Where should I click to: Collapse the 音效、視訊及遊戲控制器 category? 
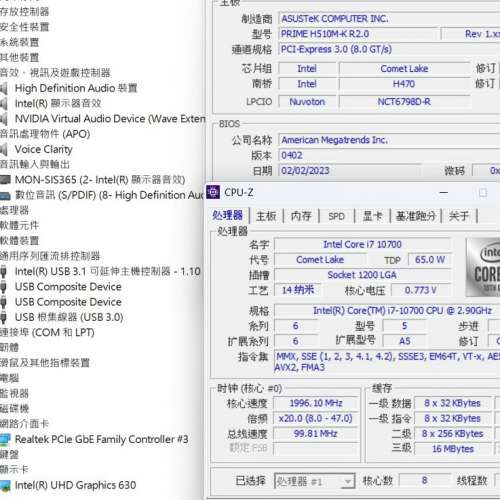[x=55, y=73]
